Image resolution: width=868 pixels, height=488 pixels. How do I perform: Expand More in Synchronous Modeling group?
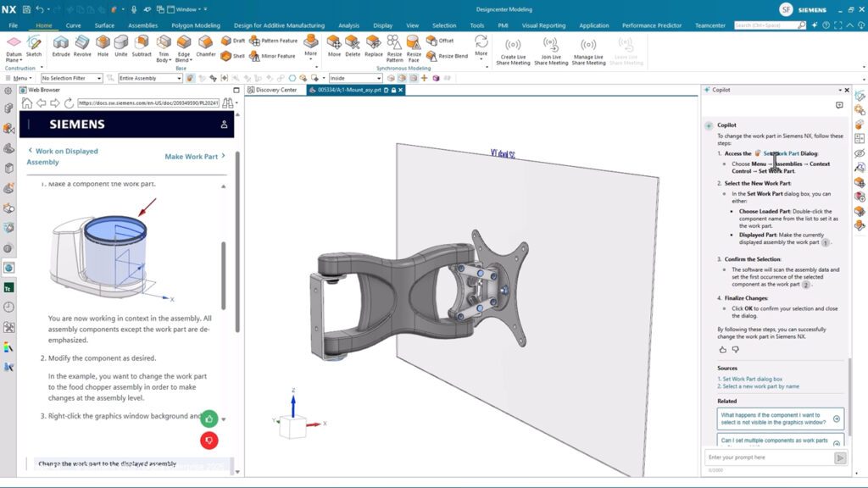(x=481, y=47)
